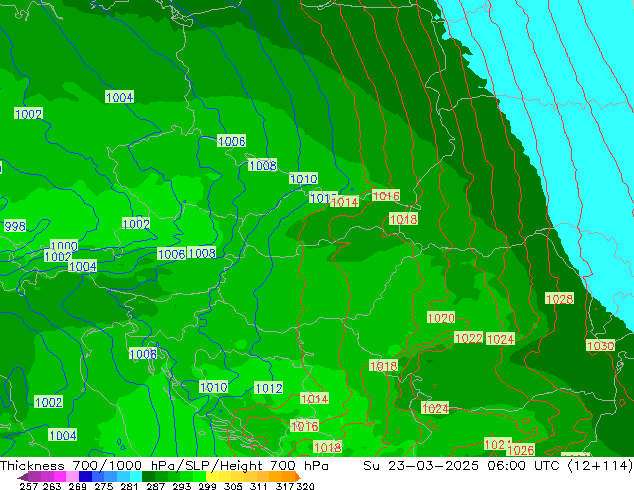
Task: Click the darkest green legend swatch above 287
Action: click(148, 476)
